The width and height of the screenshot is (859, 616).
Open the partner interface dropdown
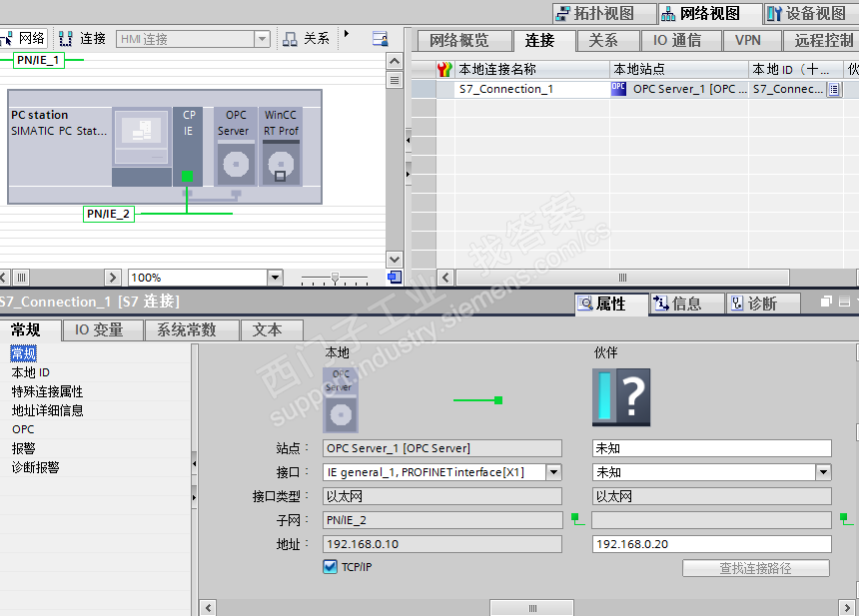823,472
